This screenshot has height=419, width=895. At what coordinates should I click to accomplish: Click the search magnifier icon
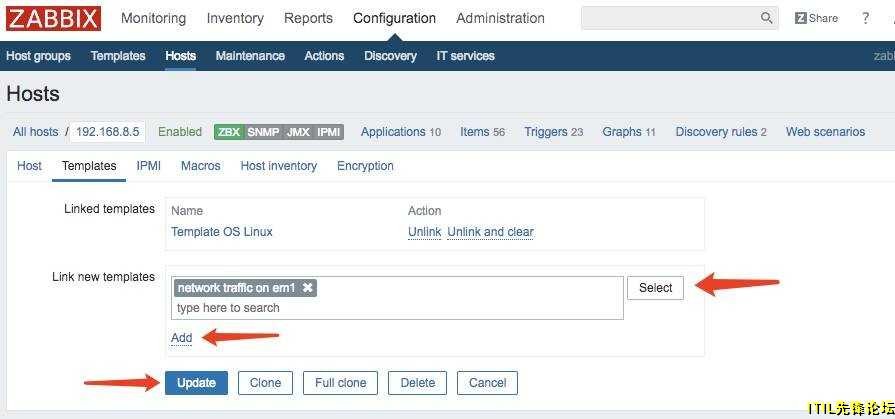pyautogui.click(x=767, y=18)
